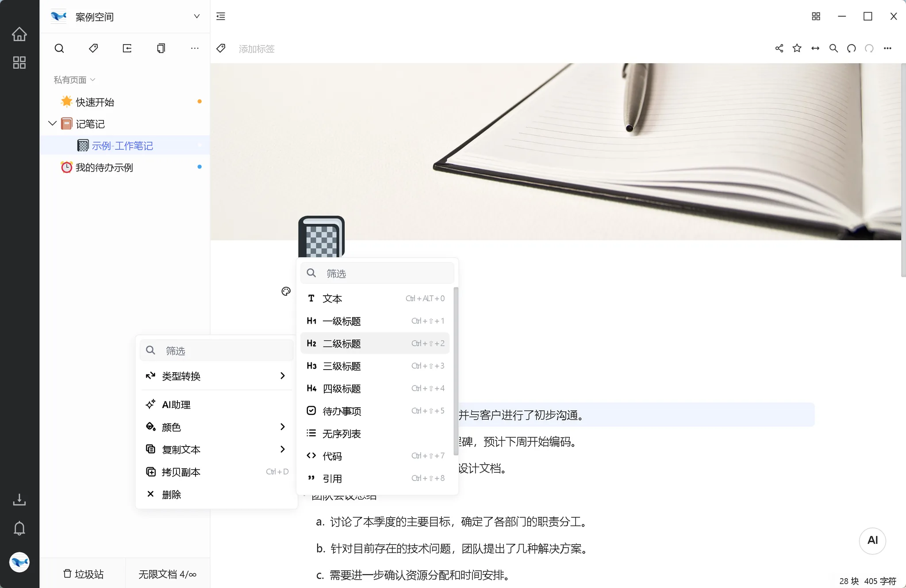Open the round AI assistant button

[x=872, y=540]
